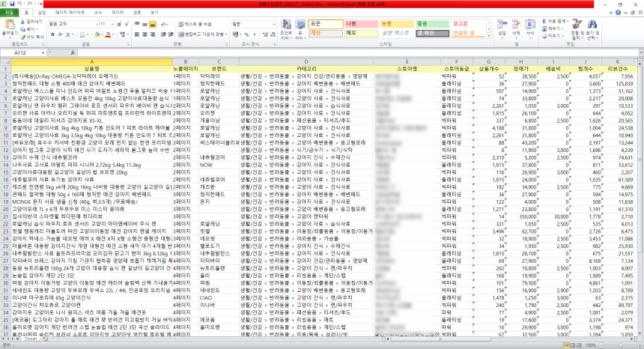Image resolution: width=644 pixels, height=349 pixels.
Task: Apply the 보통 (Neutral) cell style
Action: coord(396,24)
